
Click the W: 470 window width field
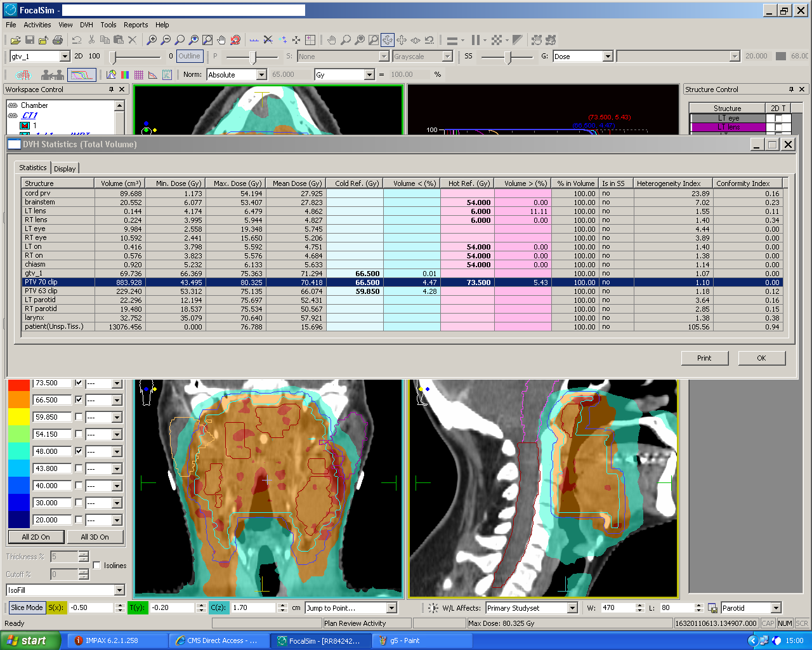click(617, 608)
